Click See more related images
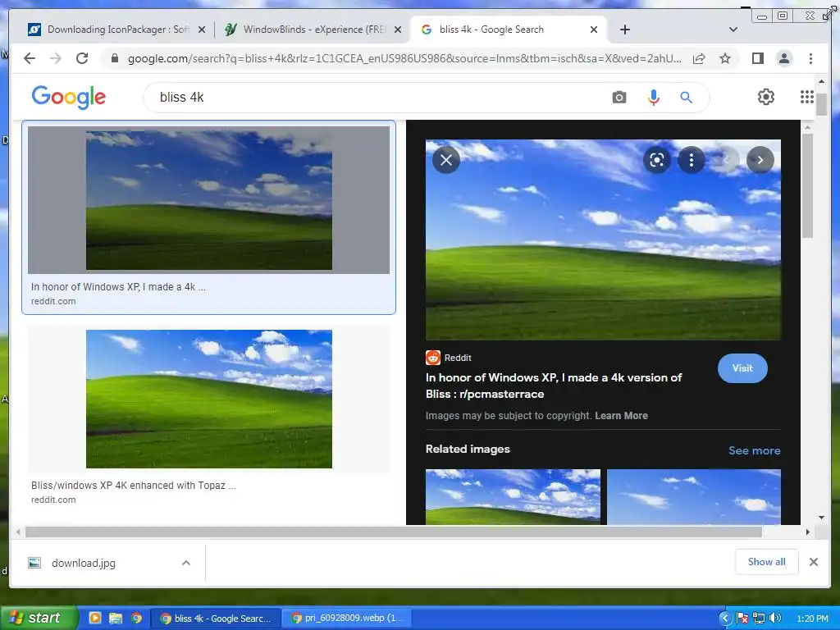 (x=755, y=450)
